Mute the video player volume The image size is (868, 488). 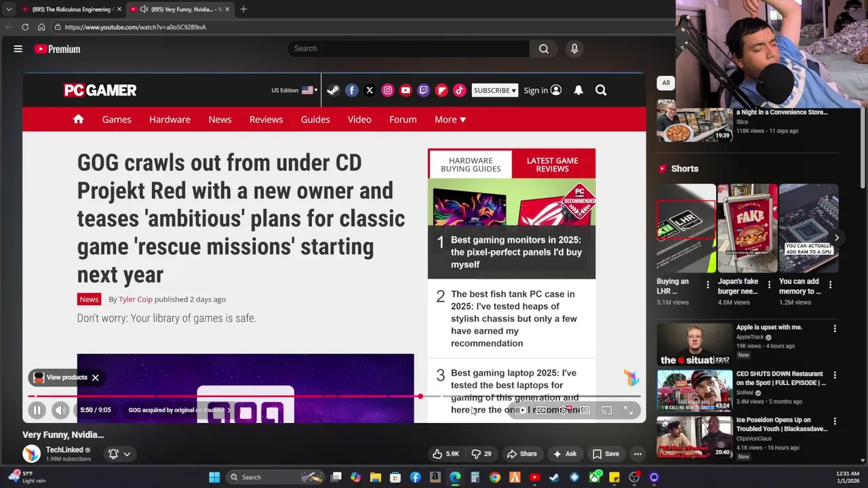[60, 410]
